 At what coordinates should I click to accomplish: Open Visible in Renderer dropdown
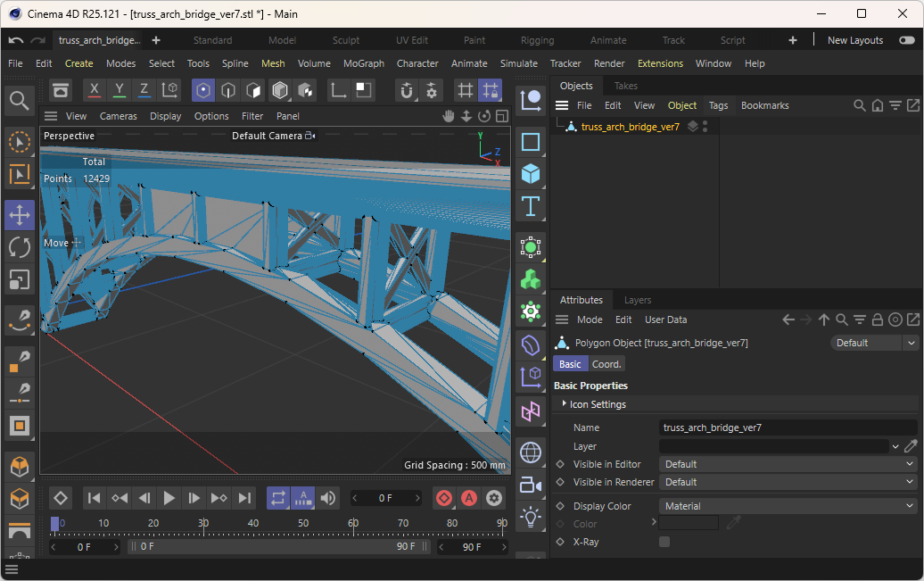point(788,482)
